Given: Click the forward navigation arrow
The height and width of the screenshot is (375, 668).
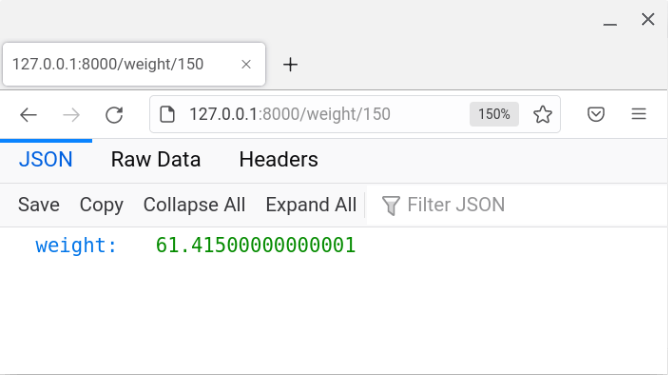Looking at the screenshot, I should pos(71,115).
